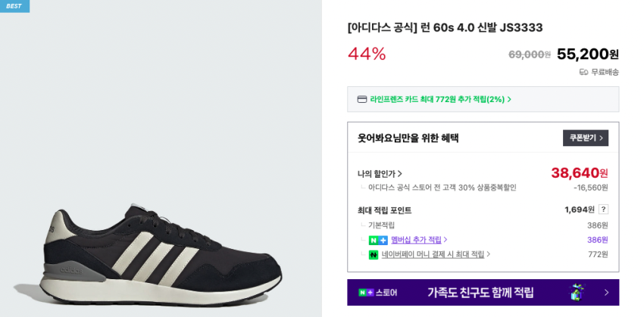Open the purple banner right arrow
644x317 pixels.
point(606,292)
